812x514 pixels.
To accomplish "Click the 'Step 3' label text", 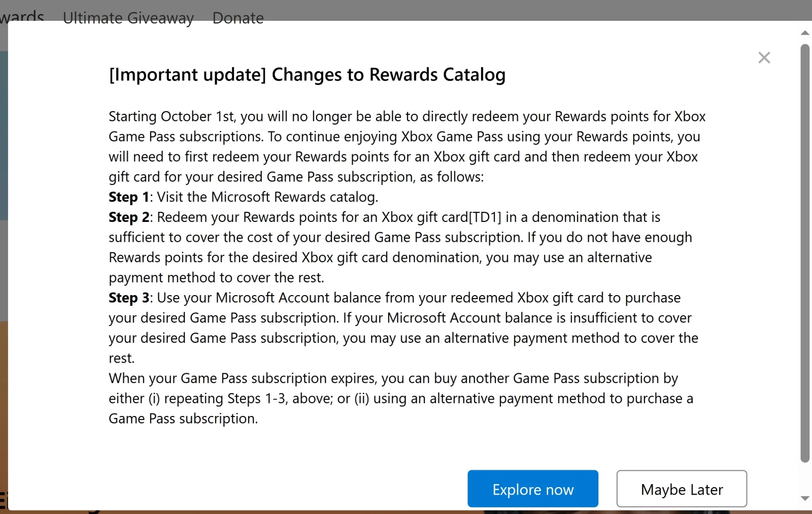I will tap(129, 298).
